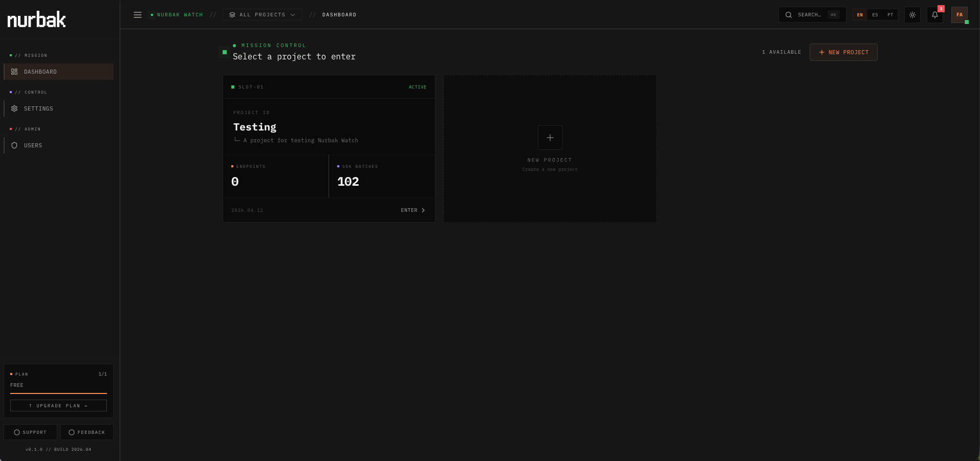Click the ACTIVE status label
Image resolution: width=980 pixels, height=461 pixels.
point(418,87)
